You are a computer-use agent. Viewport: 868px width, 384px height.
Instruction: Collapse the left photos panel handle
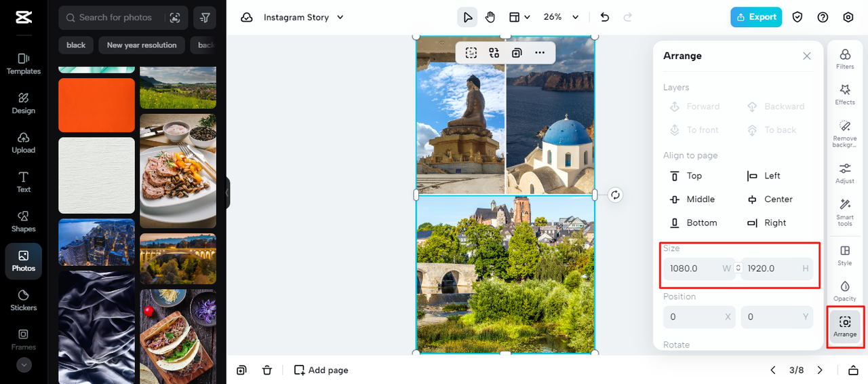(228, 193)
